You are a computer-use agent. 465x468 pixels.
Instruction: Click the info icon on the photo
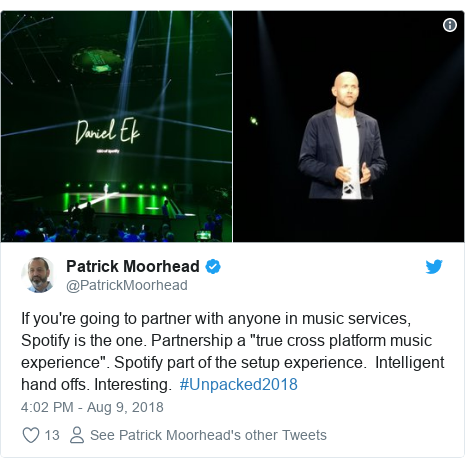point(450,25)
